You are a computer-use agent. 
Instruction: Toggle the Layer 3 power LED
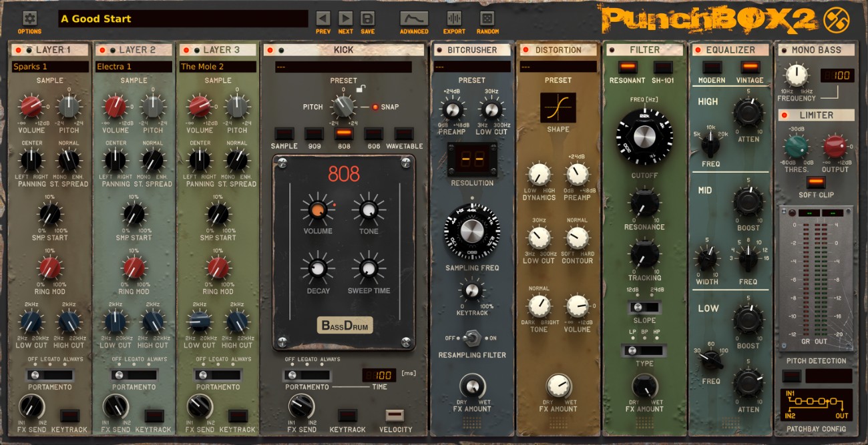[186, 50]
